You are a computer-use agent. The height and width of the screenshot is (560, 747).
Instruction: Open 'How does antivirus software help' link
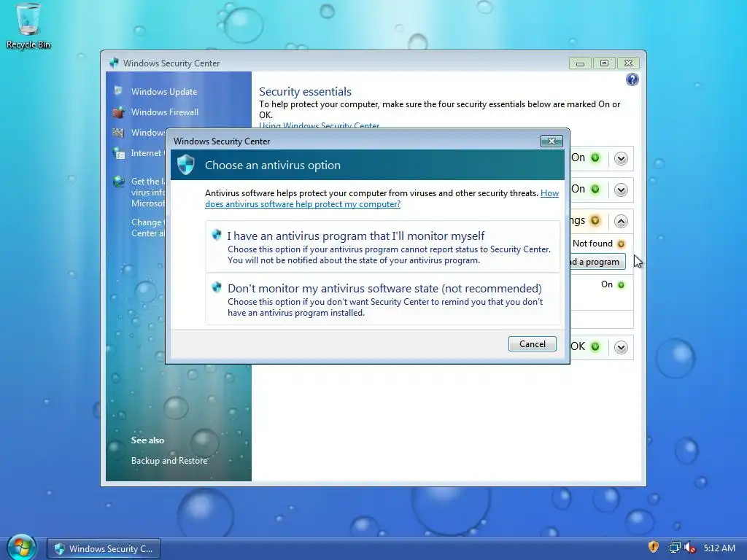(x=382, y=198)
